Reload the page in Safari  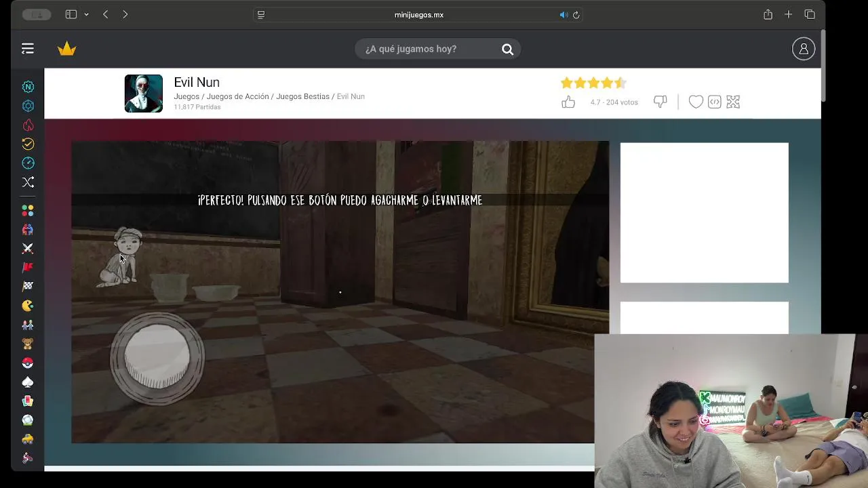click(x=576, y=15)
